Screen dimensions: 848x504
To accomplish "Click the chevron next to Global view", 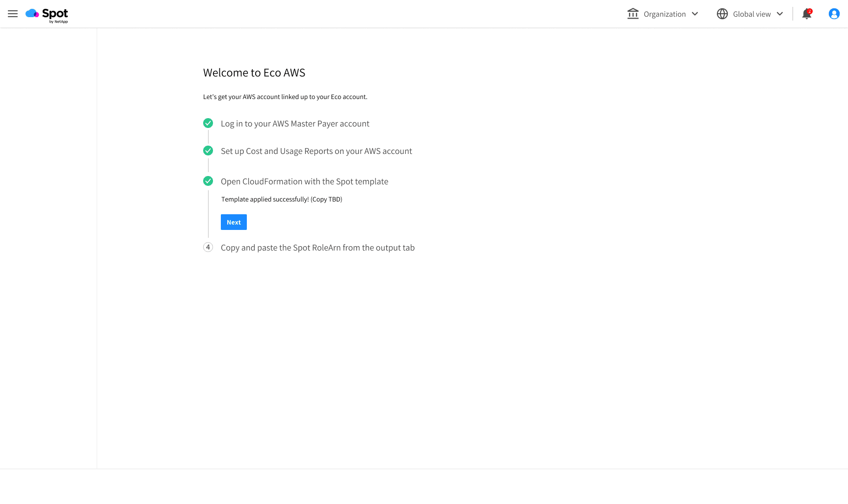I will click(780, 14).
